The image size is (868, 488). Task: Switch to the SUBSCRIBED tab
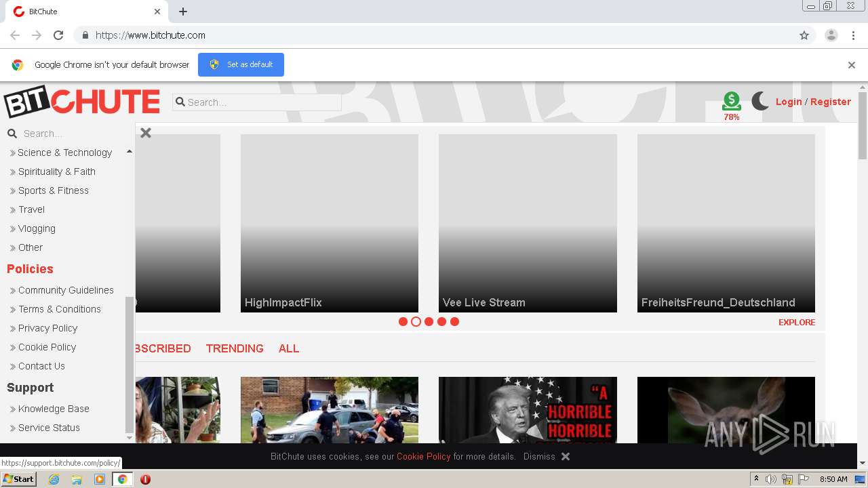163,348
